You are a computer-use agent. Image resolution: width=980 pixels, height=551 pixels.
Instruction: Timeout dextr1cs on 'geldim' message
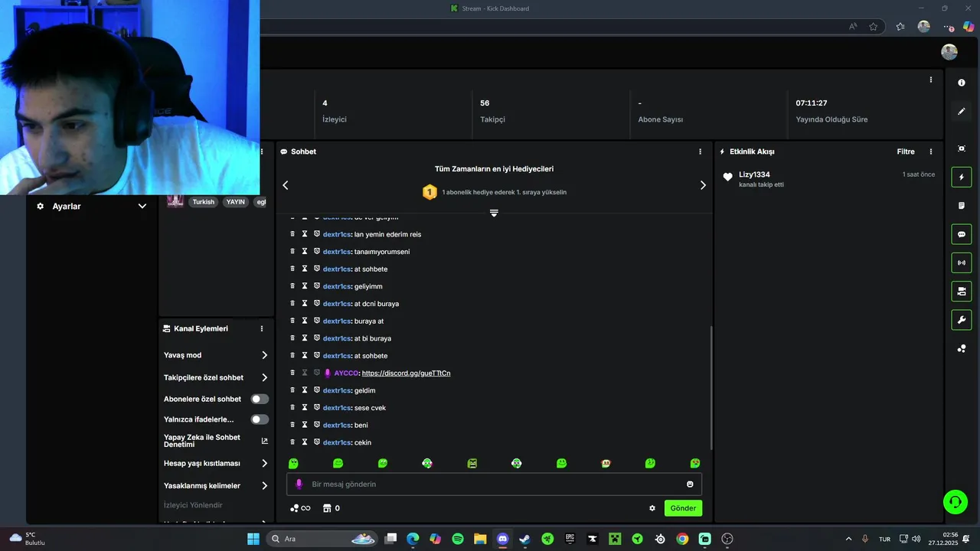pyautogui.click(x=305, y=390)
